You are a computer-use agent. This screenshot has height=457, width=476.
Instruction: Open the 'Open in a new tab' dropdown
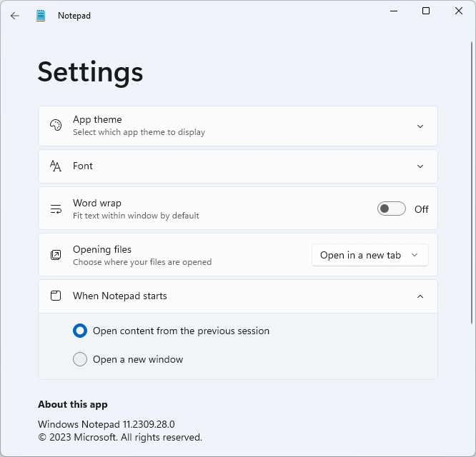[x=370, y=255]
